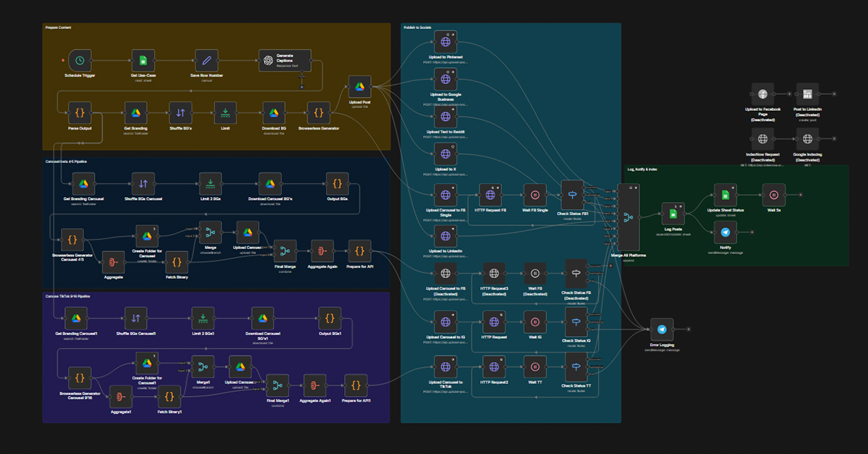Open the Get Branding Drive node
The image size is (868, 454).
pyautogui.click(x=135, y=112)
